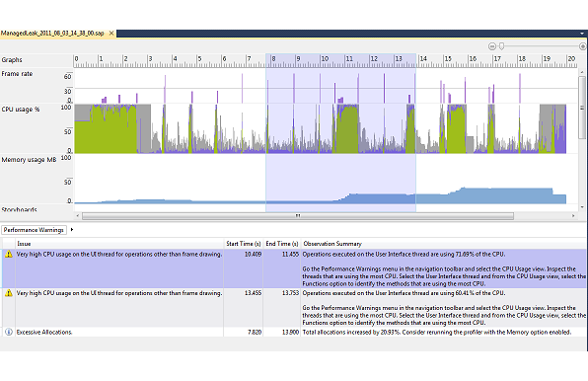The width and height of the screenshot is (588, 381).
Task: Expand the arrow next to Performance Warnings
Action: click(x=72, y=230)
